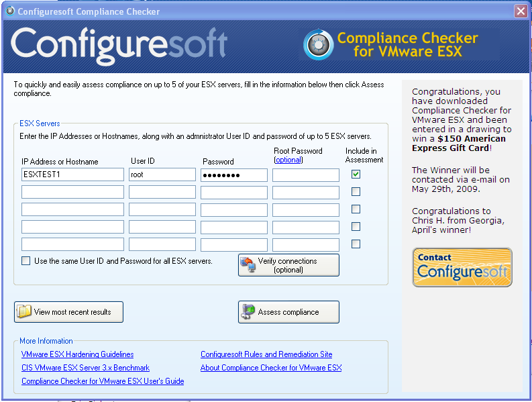Click the 'ESX Servers' group label

(x=40, y=123)
